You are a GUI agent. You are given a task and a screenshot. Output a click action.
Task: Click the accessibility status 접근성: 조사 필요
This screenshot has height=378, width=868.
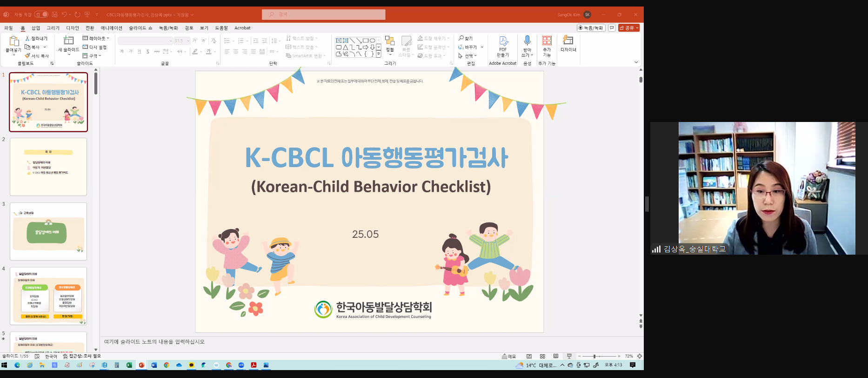[x=82, y=356]
